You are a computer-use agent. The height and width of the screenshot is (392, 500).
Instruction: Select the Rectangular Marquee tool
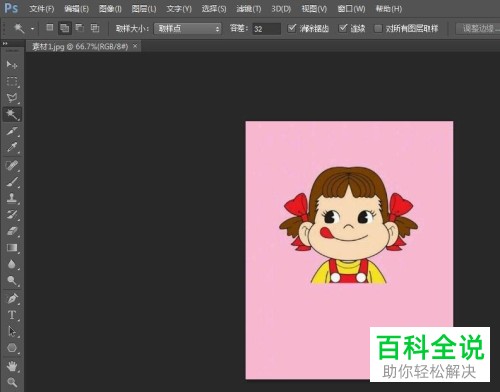(12, 81)
